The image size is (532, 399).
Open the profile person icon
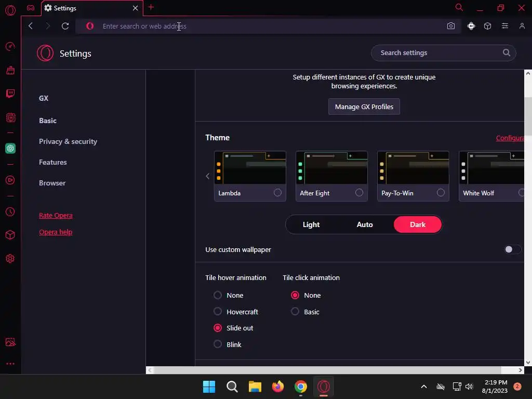(522, 26)
